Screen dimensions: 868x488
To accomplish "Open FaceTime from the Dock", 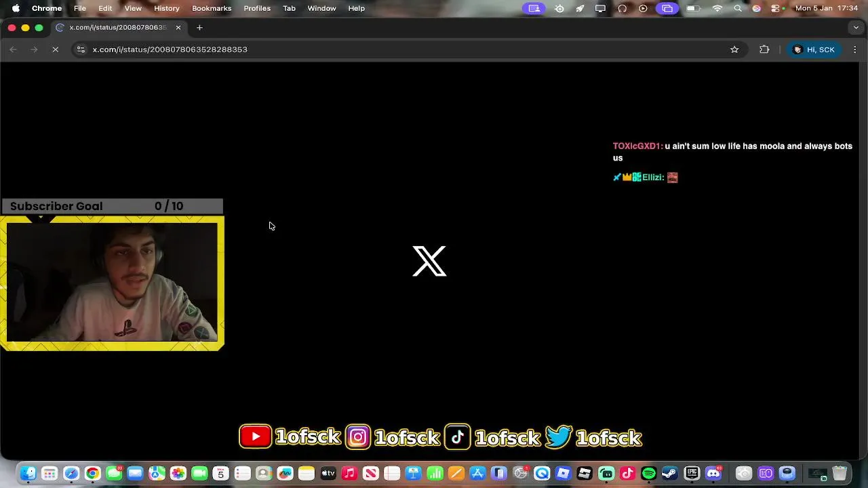I will coord(199,473).
